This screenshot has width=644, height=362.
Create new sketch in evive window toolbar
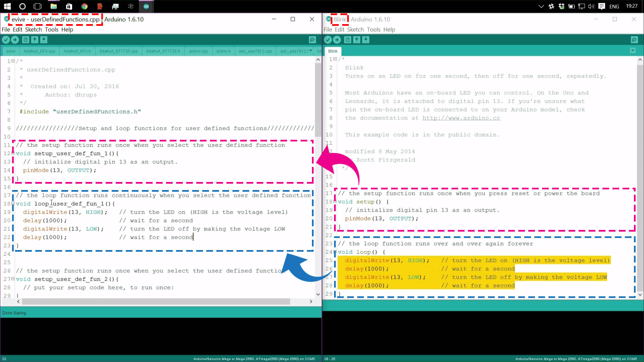tap(25, 40)
